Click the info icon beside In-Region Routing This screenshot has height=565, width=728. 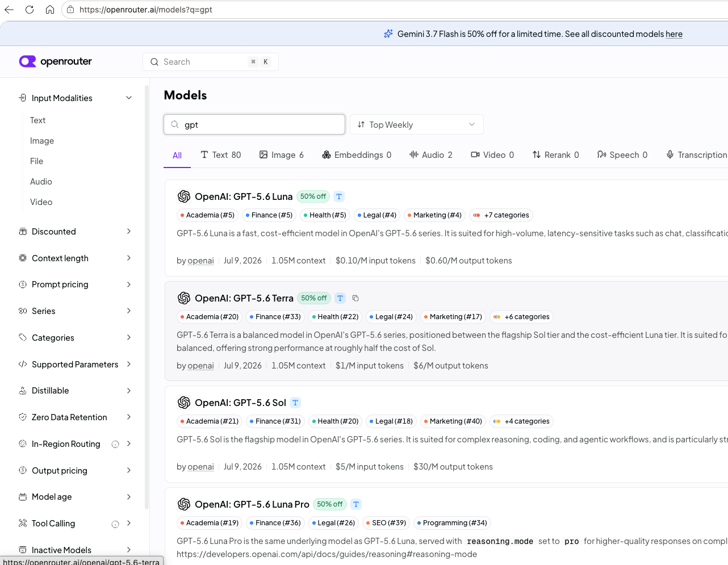115,444
